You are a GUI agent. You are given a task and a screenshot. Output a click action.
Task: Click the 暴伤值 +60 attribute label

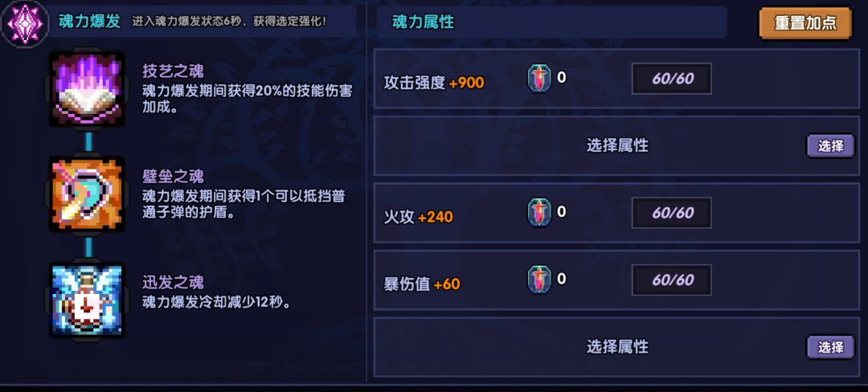click(x=422, y=284)
